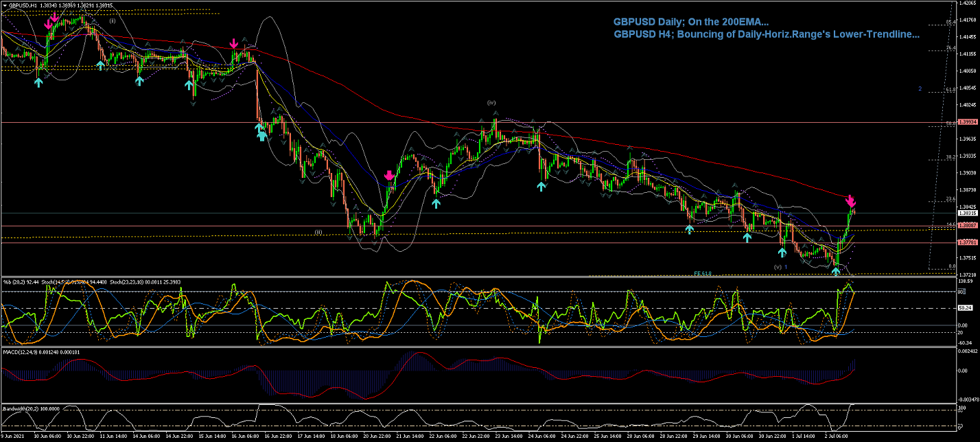Viewport: 980px width, 442px height.
Task: Select the red price label 1.39934
Action: (967, 122)
